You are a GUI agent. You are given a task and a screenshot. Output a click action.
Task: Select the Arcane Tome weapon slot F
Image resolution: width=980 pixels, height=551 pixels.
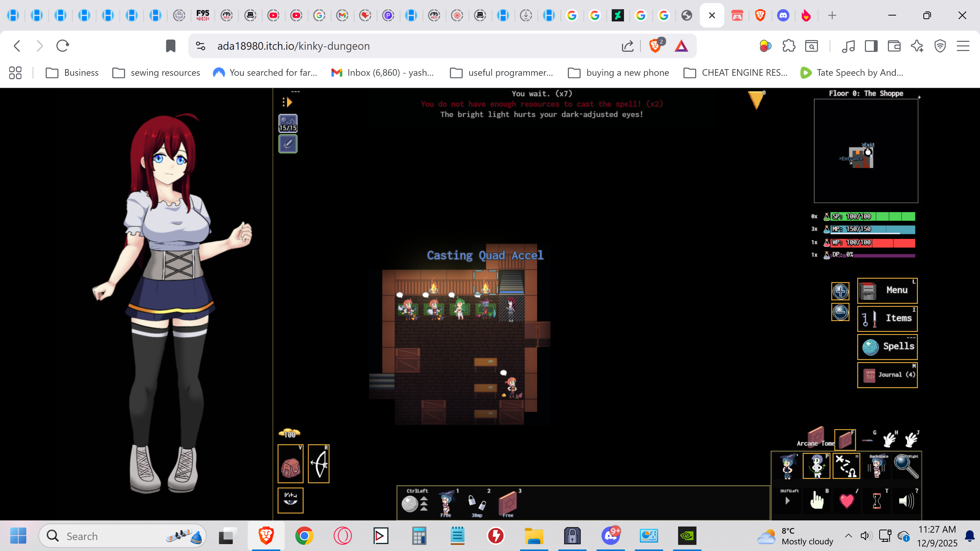pos(845,440)
